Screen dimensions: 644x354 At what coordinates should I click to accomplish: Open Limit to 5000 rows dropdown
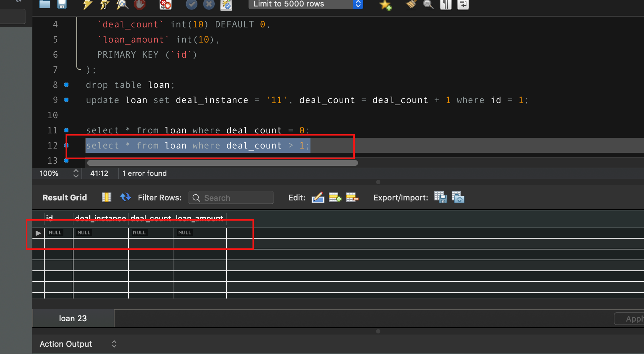[x=306, y=4]
